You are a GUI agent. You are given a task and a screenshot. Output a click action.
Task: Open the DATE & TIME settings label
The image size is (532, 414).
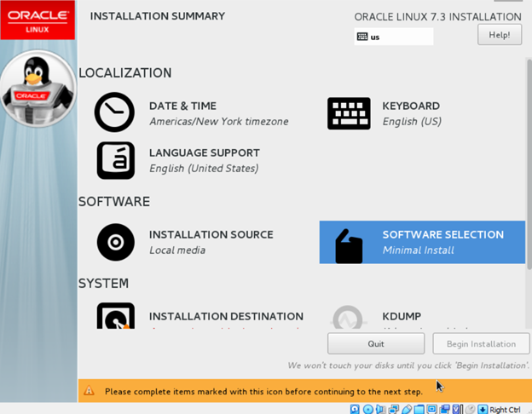click(182, 106)
